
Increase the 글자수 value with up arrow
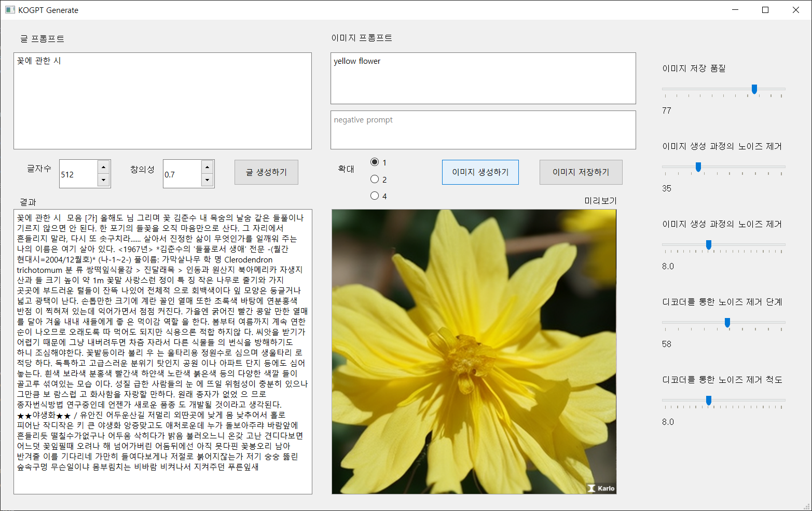104,167
